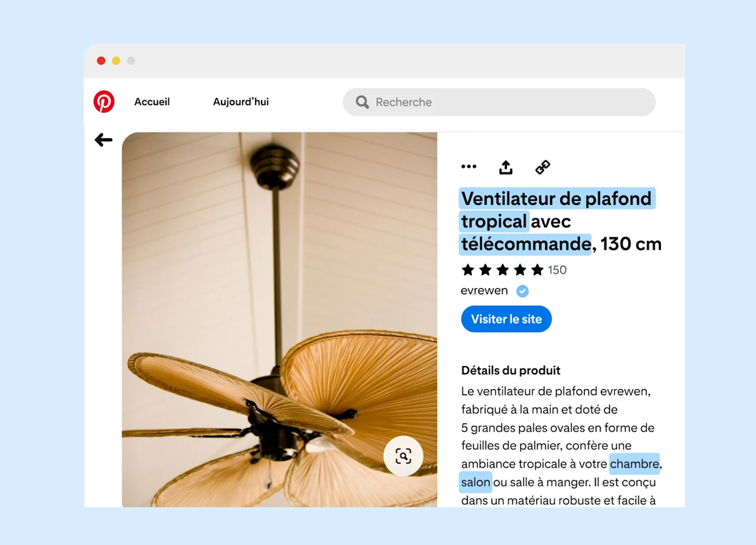Click the back arrow above the pin

pyautogui.click(x=103, y=140)
